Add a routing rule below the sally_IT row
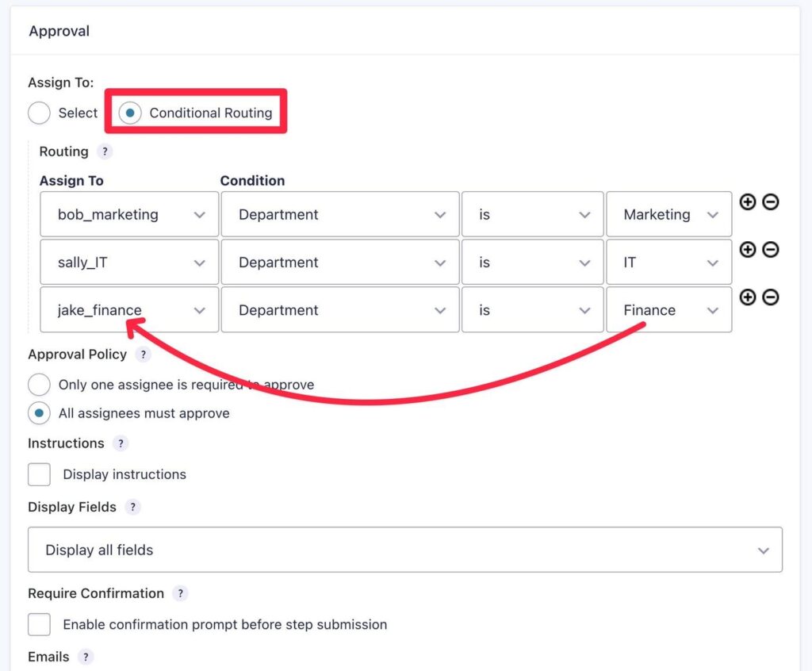This screenshot has width=812, height=671. (x=747, y=250)
